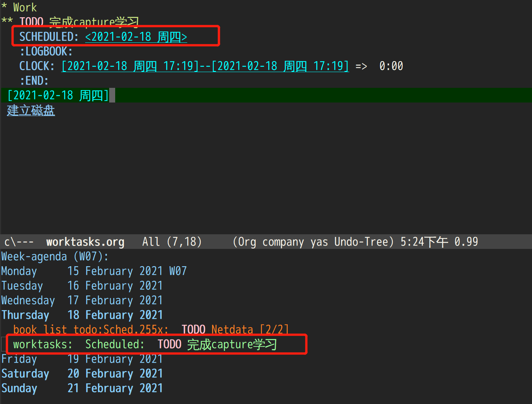Select Saturday 20 February 2021 in agenda

tap(82, 374)
